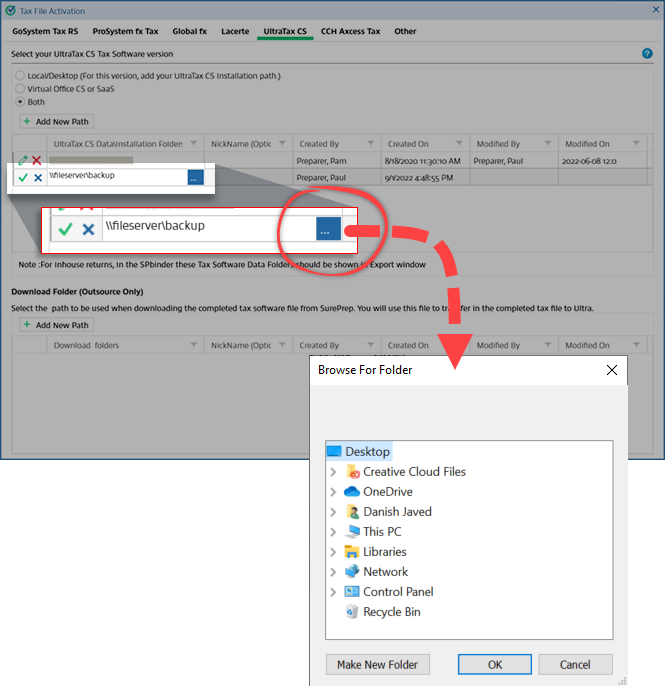Open Created By filter in upper table
This screenshot has width=665, height=686.
click(x=371, y=144)
